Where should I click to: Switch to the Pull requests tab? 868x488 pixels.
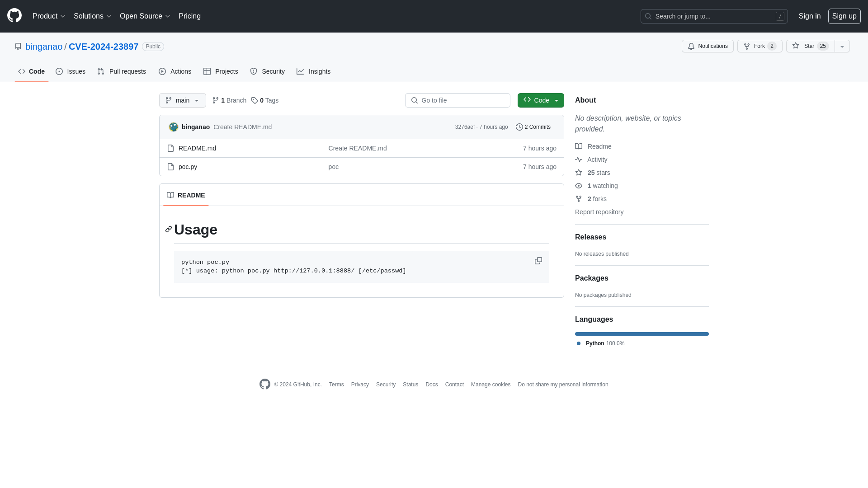122,71
